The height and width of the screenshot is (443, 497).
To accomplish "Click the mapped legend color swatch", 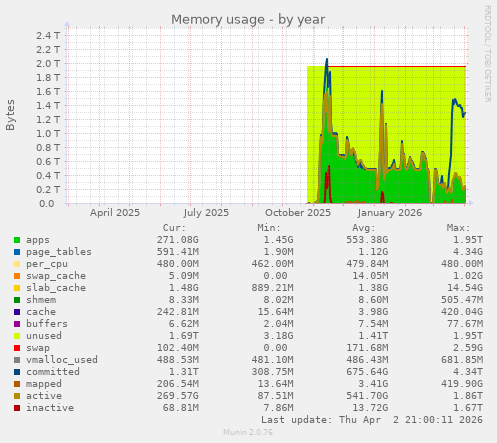I will click(x=17, y=384).
